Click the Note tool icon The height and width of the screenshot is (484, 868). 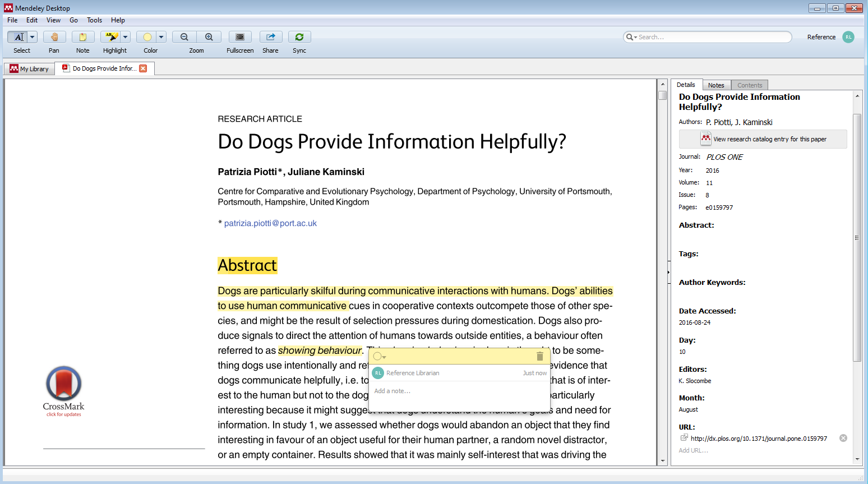83,37
